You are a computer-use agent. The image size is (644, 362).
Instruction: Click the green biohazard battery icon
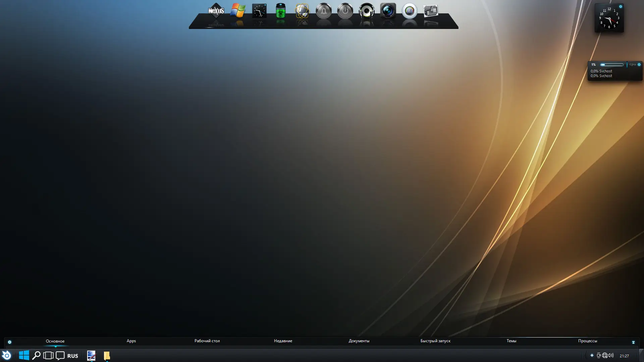[x=280, y=11]
